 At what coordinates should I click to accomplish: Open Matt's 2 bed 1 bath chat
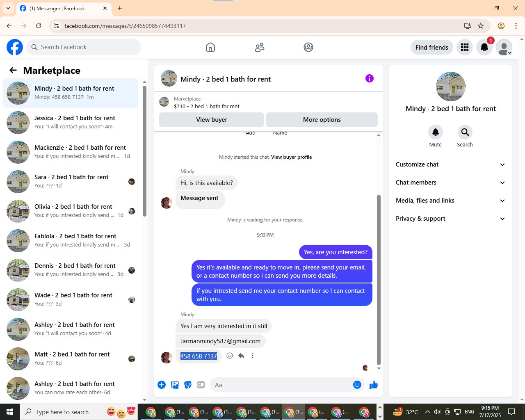pyautogui.click(x=71, y=359)
